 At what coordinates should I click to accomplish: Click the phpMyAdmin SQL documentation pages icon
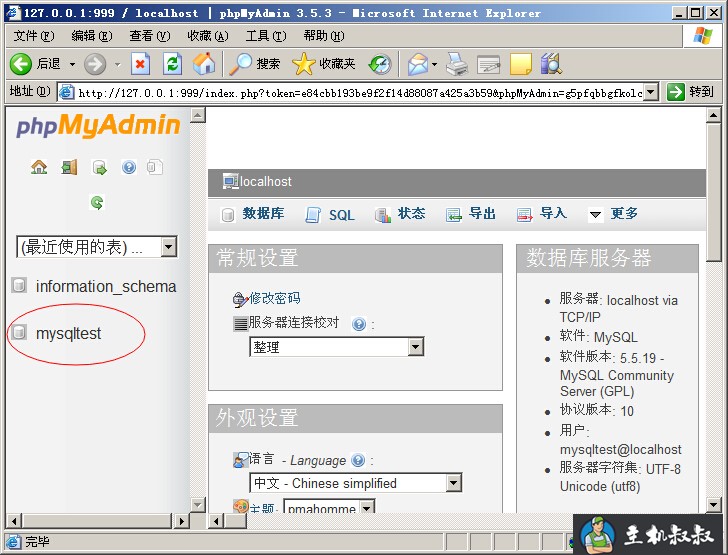click(155, 167)
